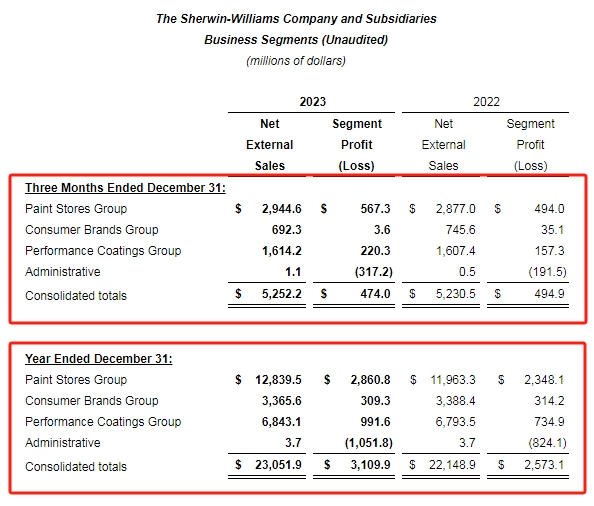Select annual consolidated total 23,051.9
Screen dimensions: 594x506
[x=278, y=465]
